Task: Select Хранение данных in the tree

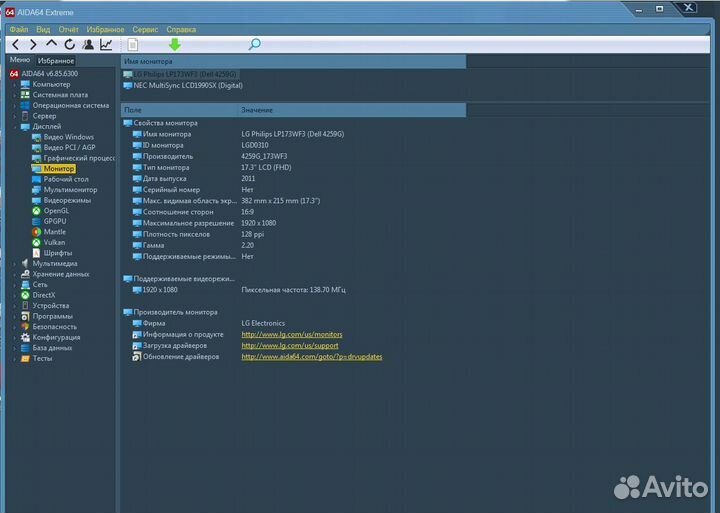Action: (x=55, y=274)
